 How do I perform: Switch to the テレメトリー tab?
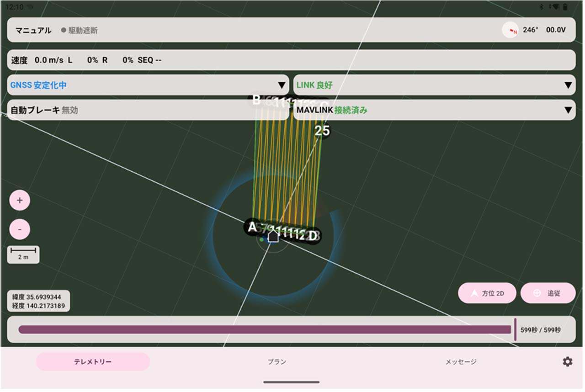pyautogui.click(x=93, y=362)
